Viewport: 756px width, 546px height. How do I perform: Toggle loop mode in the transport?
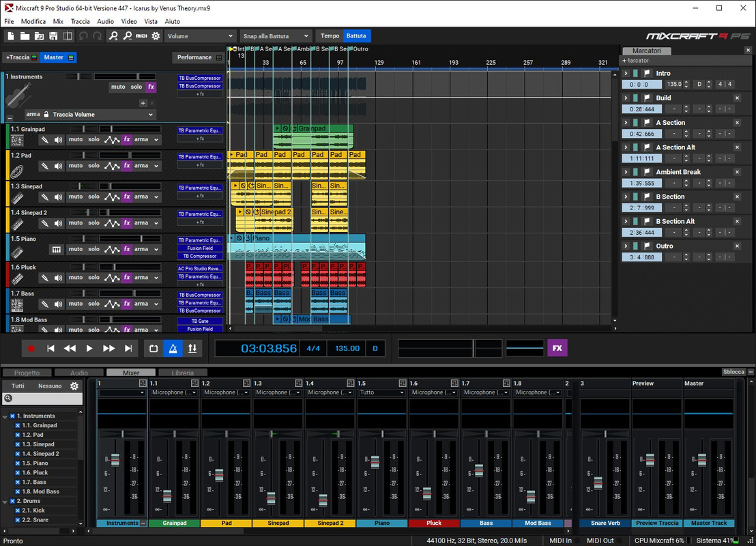(154, 348)
